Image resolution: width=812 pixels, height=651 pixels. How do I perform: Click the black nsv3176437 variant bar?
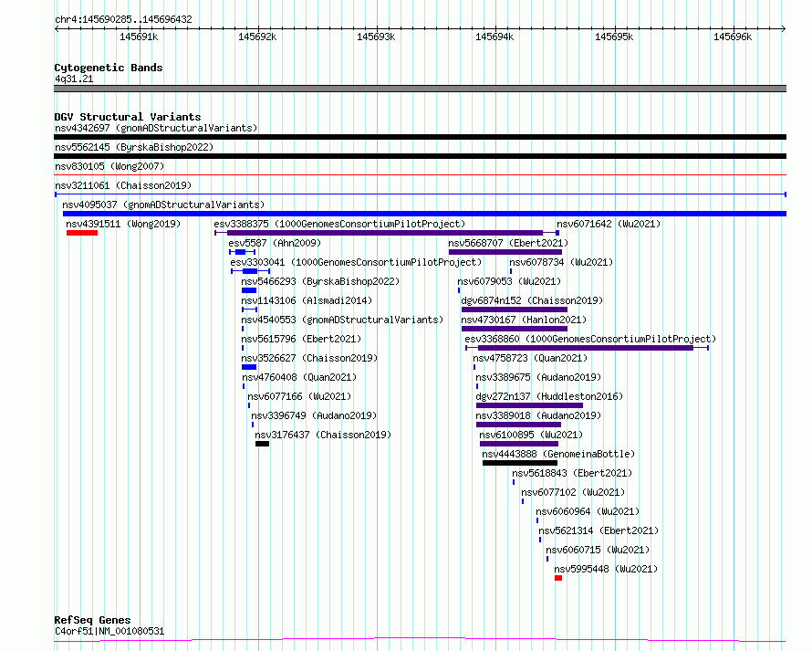point(262,444)
